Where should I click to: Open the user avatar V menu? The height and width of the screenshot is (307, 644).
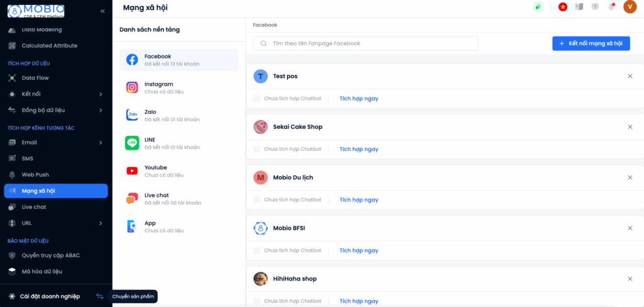point(630,7)
